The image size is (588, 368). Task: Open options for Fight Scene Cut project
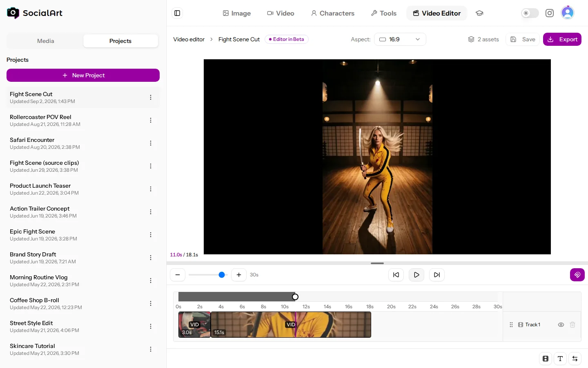[151, 97]
